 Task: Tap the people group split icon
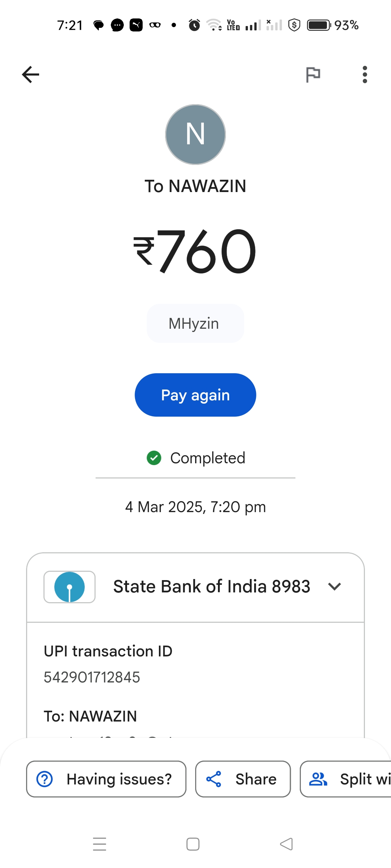pyautogui.click(x=318, y=779)
